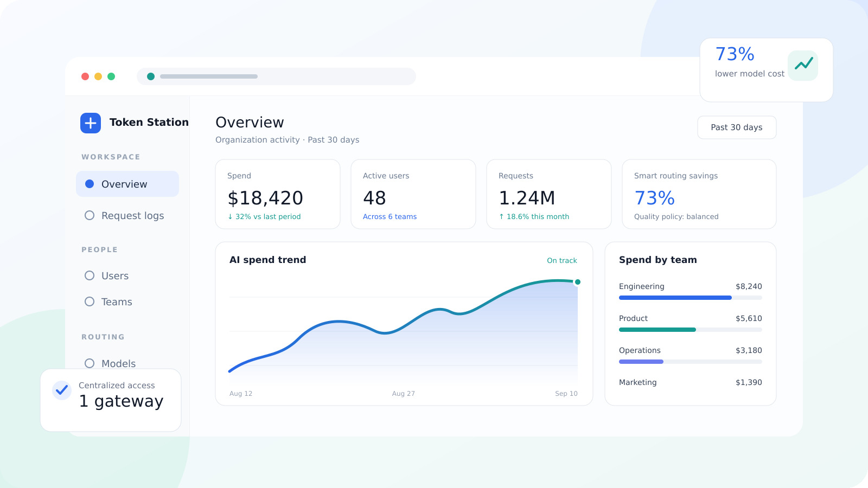Click the 1.24M requests value
Viewport: 868px width, 488px height.
click(x=527, y=198)
